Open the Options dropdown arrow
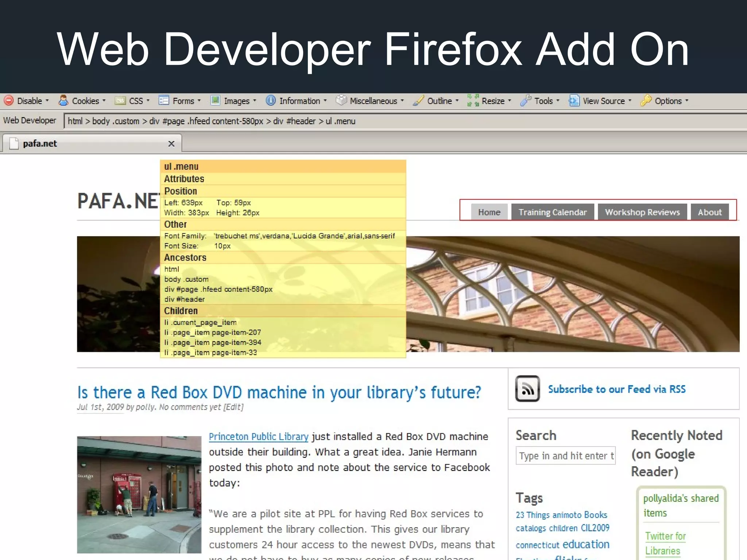Viewport: 747px width, 560px height. (x=687, y=101)
